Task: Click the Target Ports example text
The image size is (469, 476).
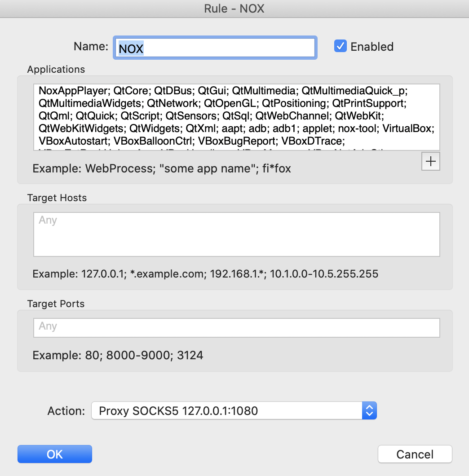Action: click(x=118, y=355)
